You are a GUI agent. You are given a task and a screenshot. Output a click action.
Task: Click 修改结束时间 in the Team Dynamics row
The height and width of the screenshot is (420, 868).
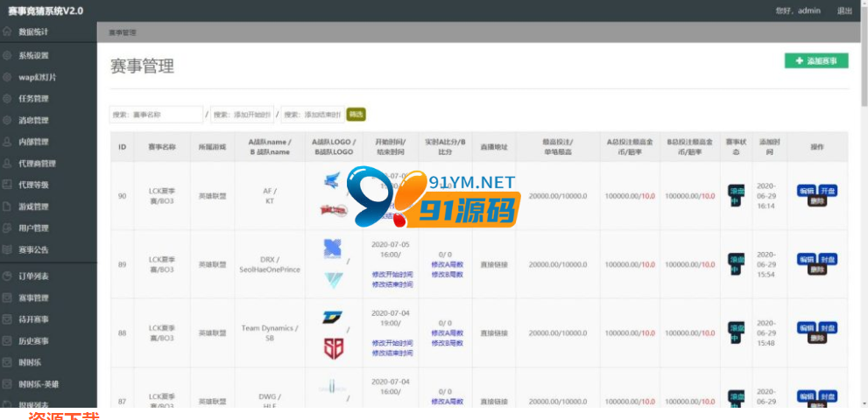click(x=392, y=353)
